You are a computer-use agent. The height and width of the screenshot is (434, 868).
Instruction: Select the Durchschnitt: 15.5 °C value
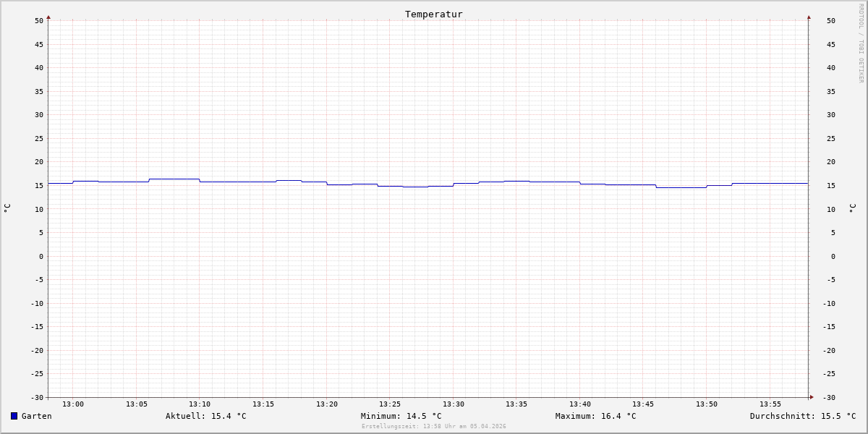point(803,416)
